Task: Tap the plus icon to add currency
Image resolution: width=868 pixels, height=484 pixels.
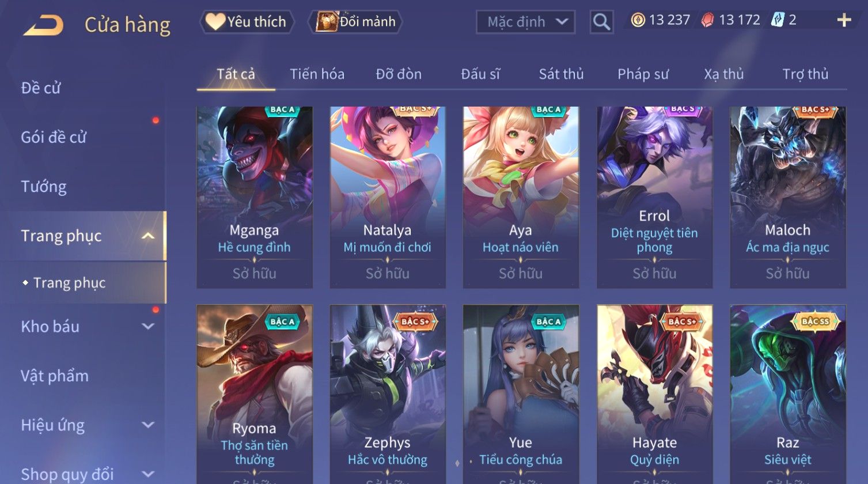Action: [844, 21]
